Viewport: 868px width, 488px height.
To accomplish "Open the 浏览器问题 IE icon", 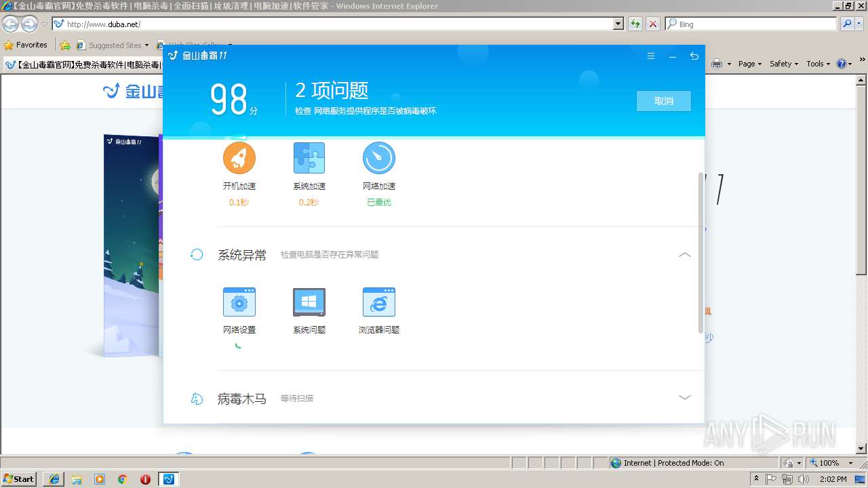I will point(379,302).
